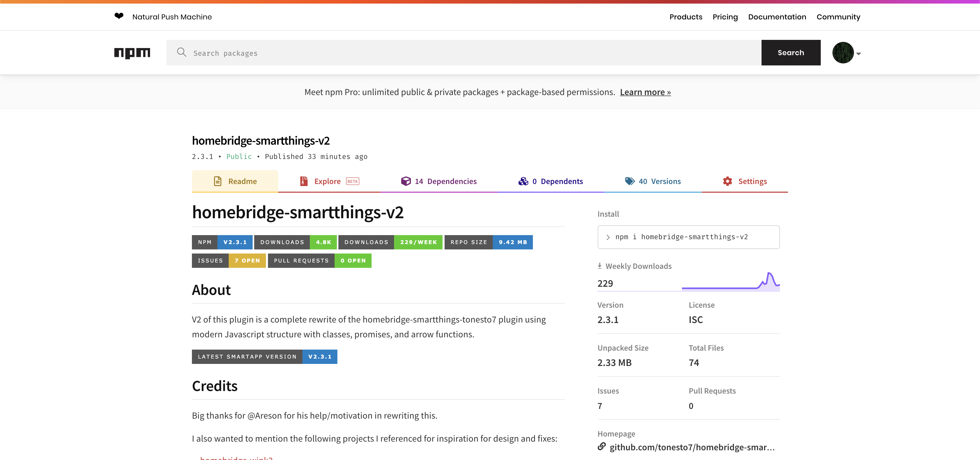Click the Dependencies cube icon
980x460 pixels.
(406, 181)
